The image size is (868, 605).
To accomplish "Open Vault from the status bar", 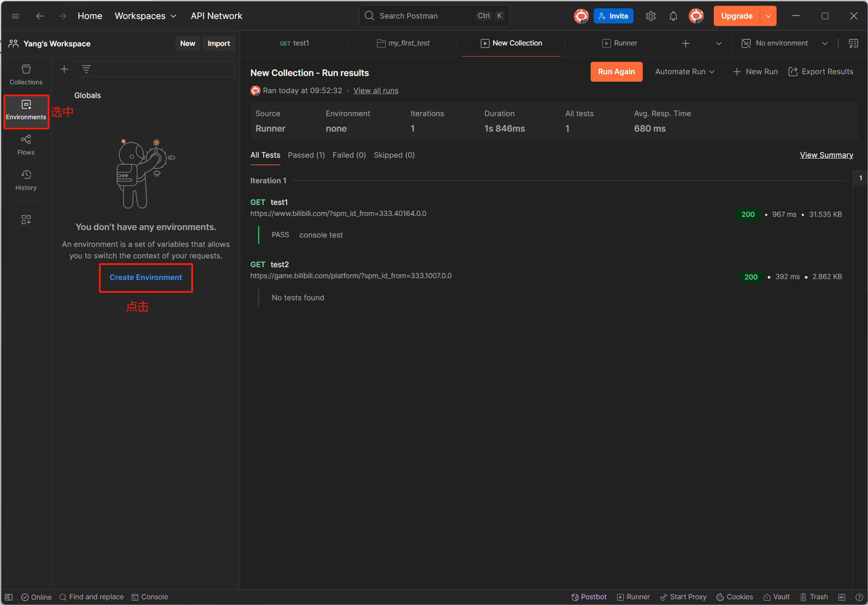I will 777,597.
